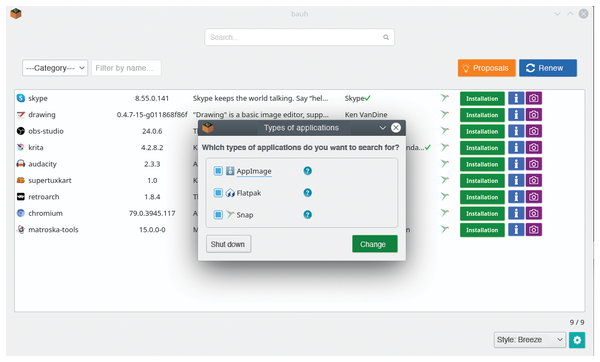
Task: Click version 0.4.7-15-g011868f86f of drawing
Action: point(152,115)
